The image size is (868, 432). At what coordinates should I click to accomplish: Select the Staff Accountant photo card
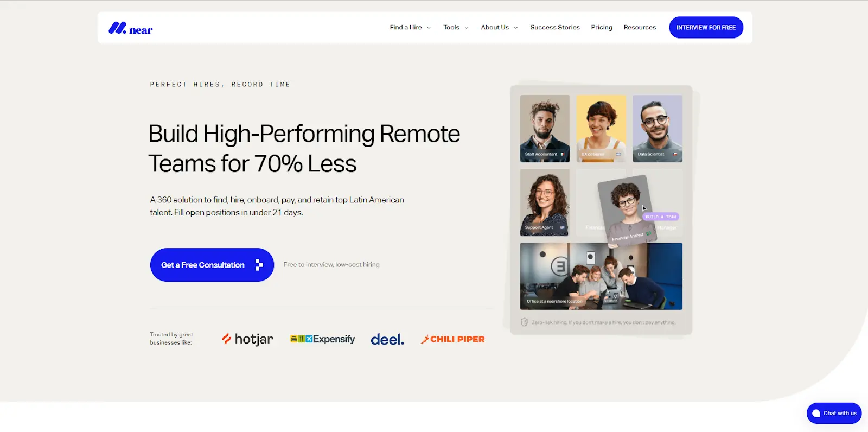click(x=545, y=129)
